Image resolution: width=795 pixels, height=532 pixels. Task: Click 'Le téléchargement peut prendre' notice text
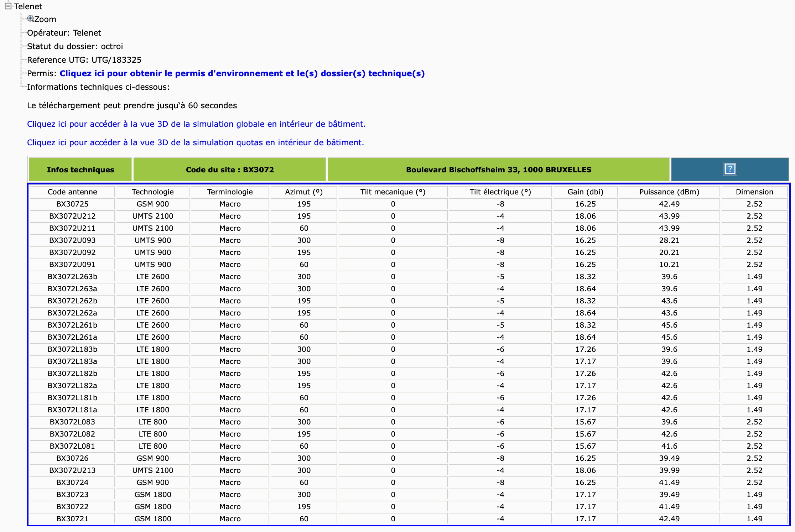click(132, 105)
